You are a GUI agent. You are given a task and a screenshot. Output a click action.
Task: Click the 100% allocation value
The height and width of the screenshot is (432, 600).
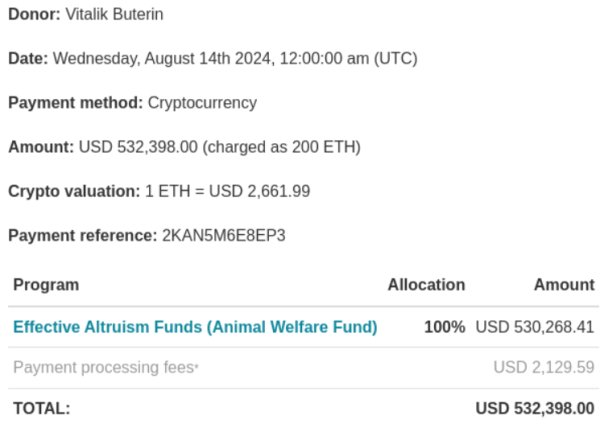[x=445, y=327]
